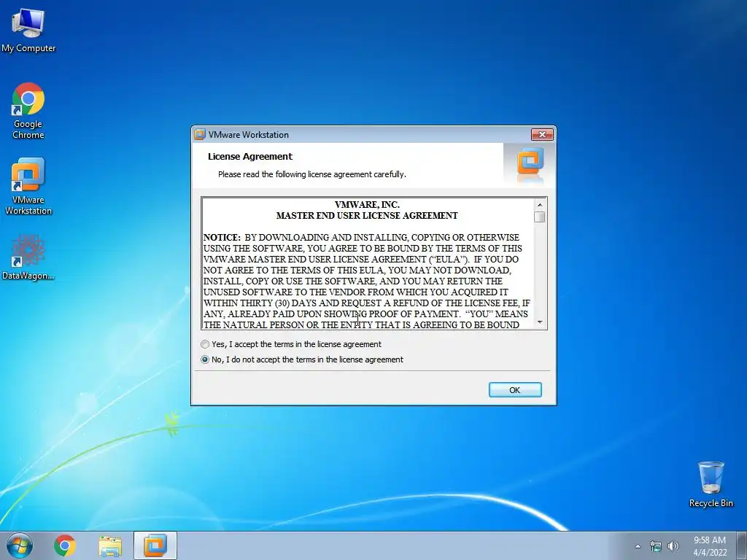Close the VMware Workstation dialog
Viewport: 747px width, 560px height.
pyautogui.click(x=542, y=135)
